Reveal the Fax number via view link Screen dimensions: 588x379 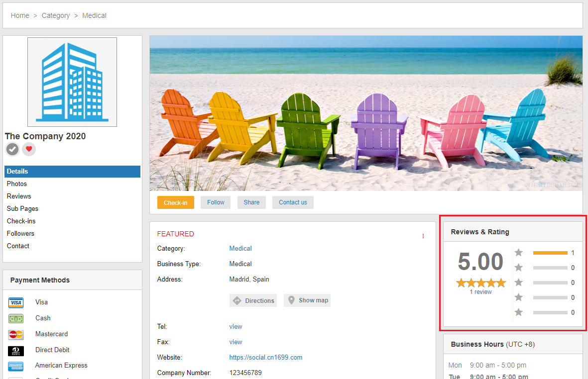pos(235,342)
